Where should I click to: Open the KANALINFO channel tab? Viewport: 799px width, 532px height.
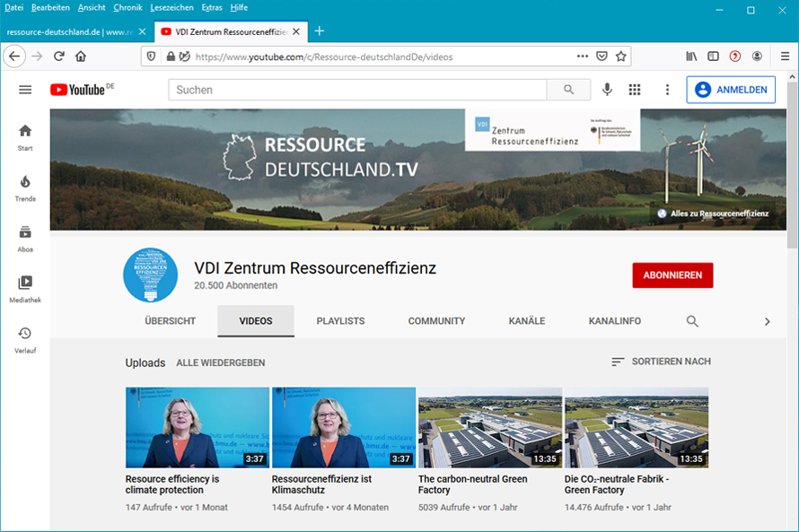(615, 321)
